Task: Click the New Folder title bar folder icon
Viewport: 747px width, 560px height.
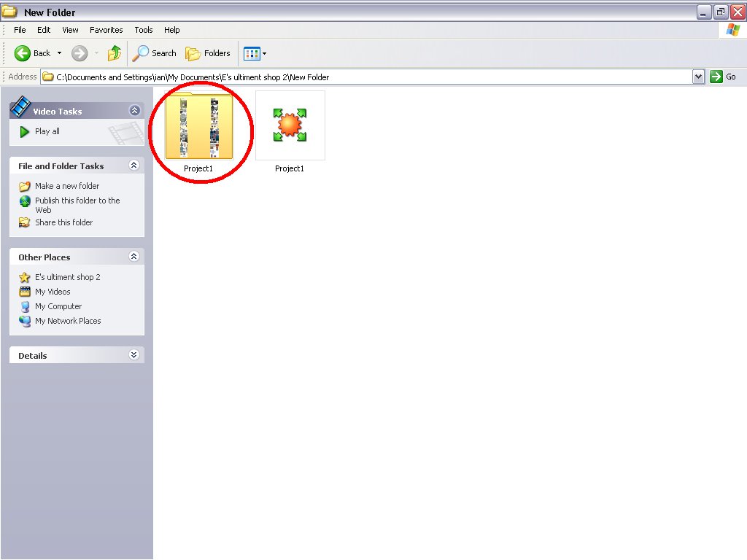Action: click(x=9, y=12)
